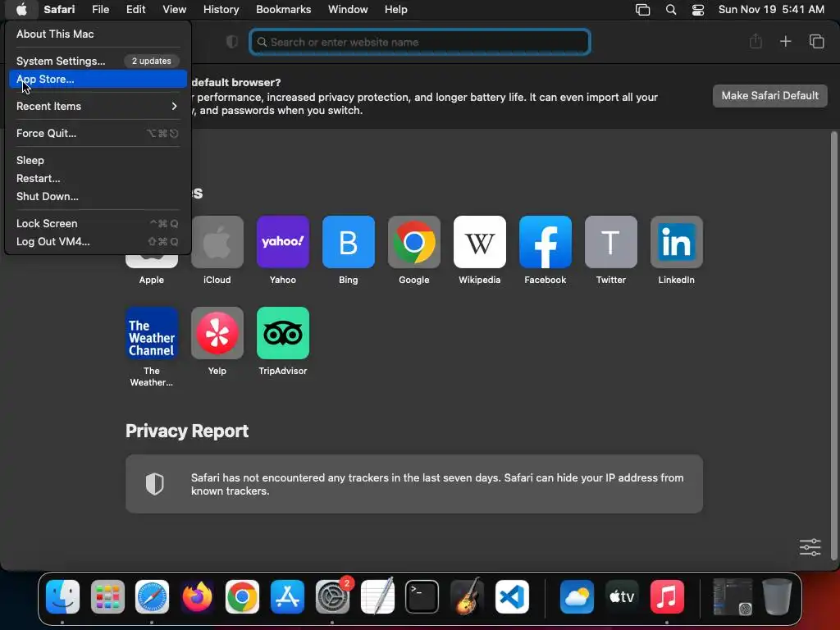Open the Bookmarks menu

click(283, 9)
